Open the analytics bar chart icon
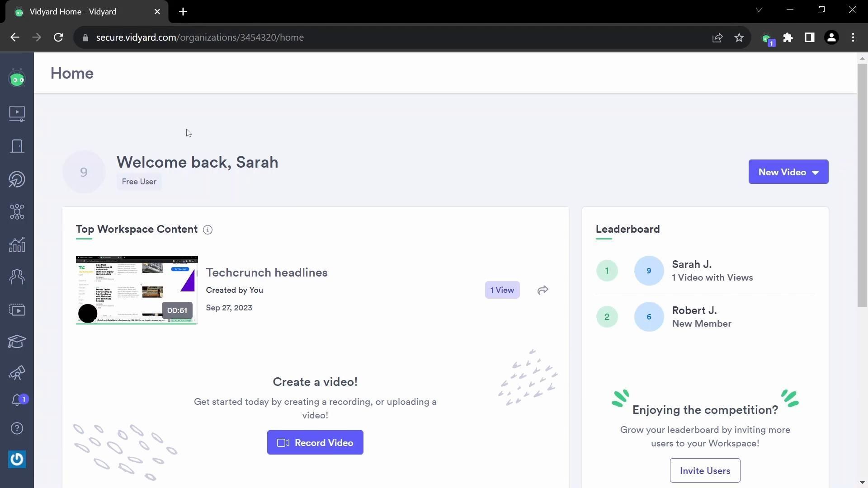868x488 pixels. [17, 245]
